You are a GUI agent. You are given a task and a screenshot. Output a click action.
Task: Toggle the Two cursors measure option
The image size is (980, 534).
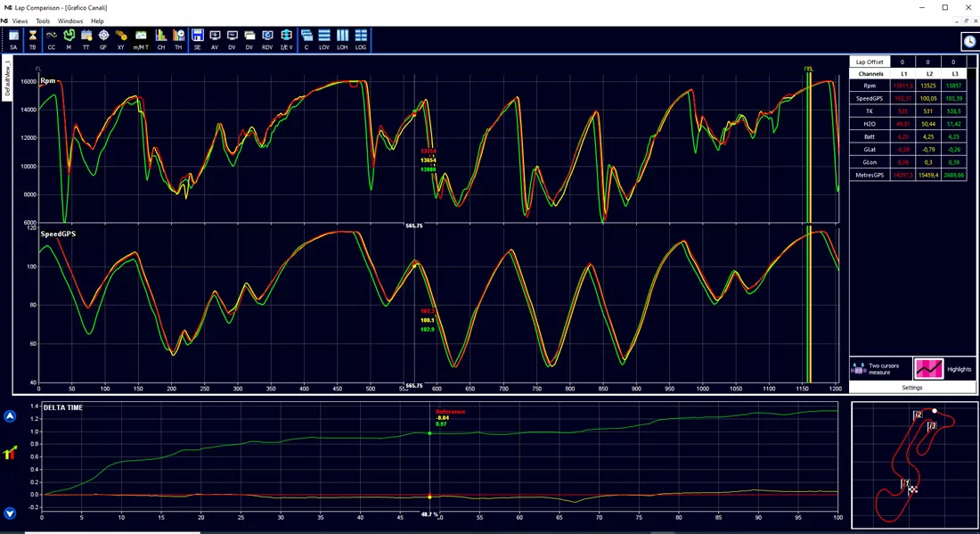[x=880, y=369]
